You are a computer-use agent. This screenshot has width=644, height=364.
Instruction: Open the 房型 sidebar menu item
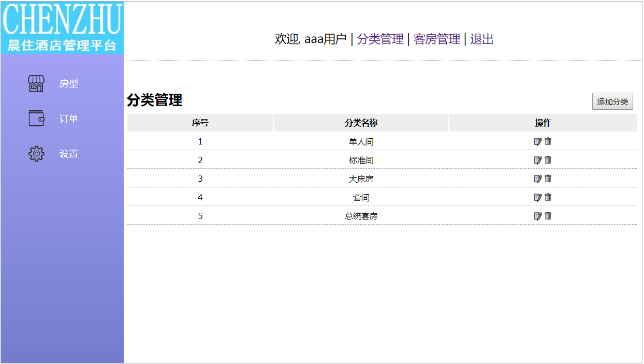68,84
